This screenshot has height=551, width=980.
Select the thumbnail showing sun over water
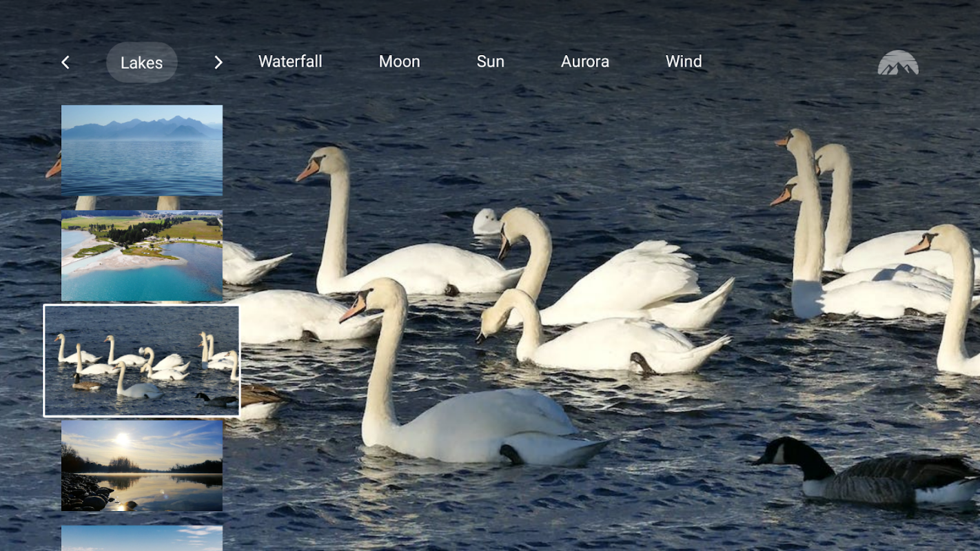coord(142,466)
